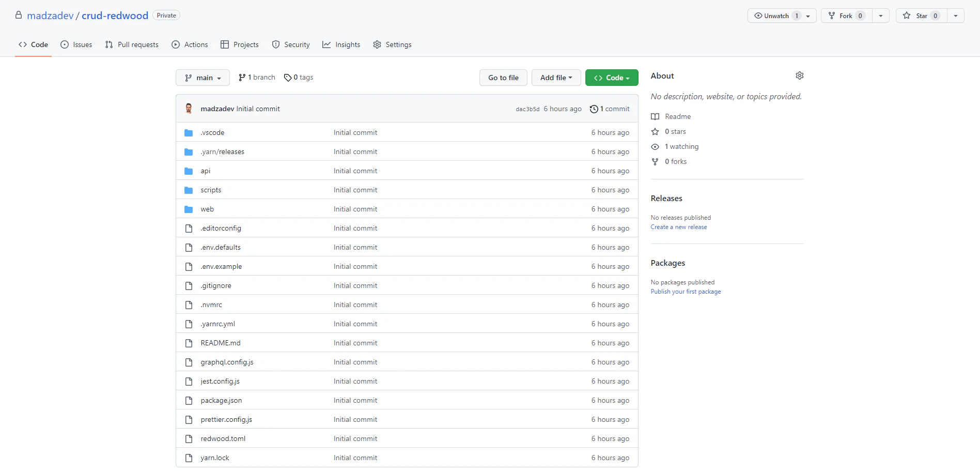Image resolution: width=980 pixels, height=471 pixels.
Task: Click the README.md file icon
Action: 189,343
